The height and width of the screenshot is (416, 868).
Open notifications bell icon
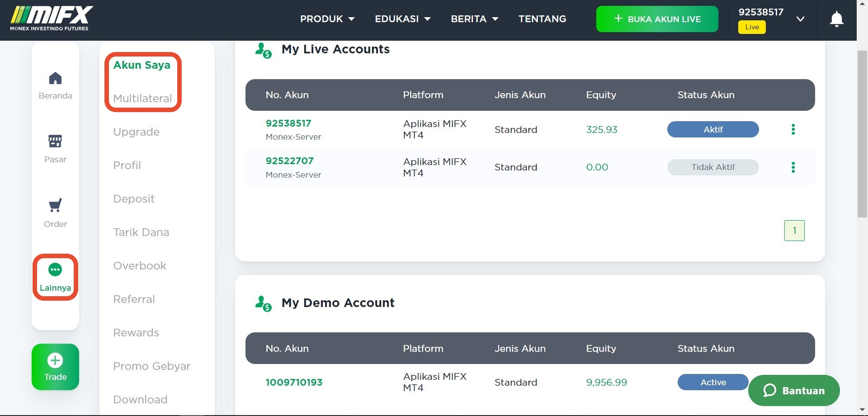[x=837, y=19]
